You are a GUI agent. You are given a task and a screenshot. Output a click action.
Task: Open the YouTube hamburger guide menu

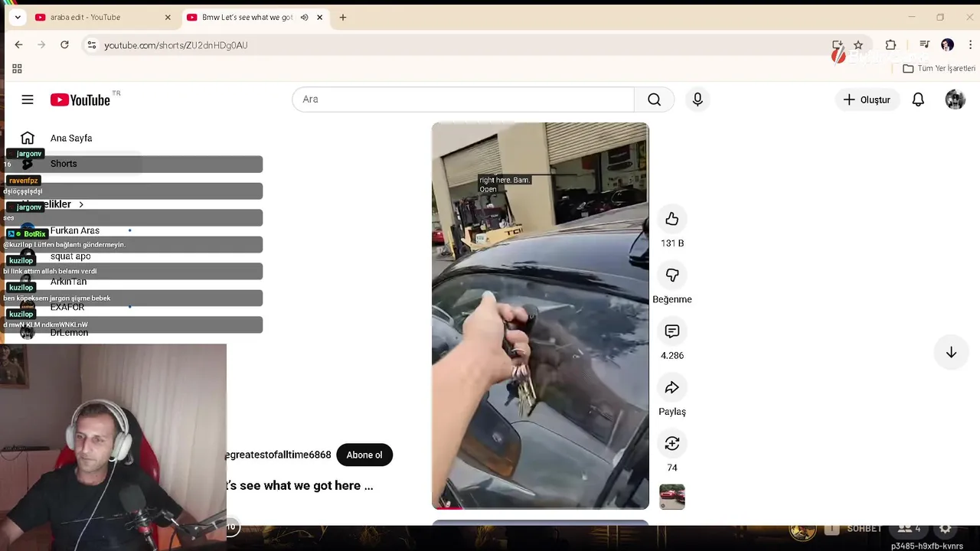pos(28,99)
